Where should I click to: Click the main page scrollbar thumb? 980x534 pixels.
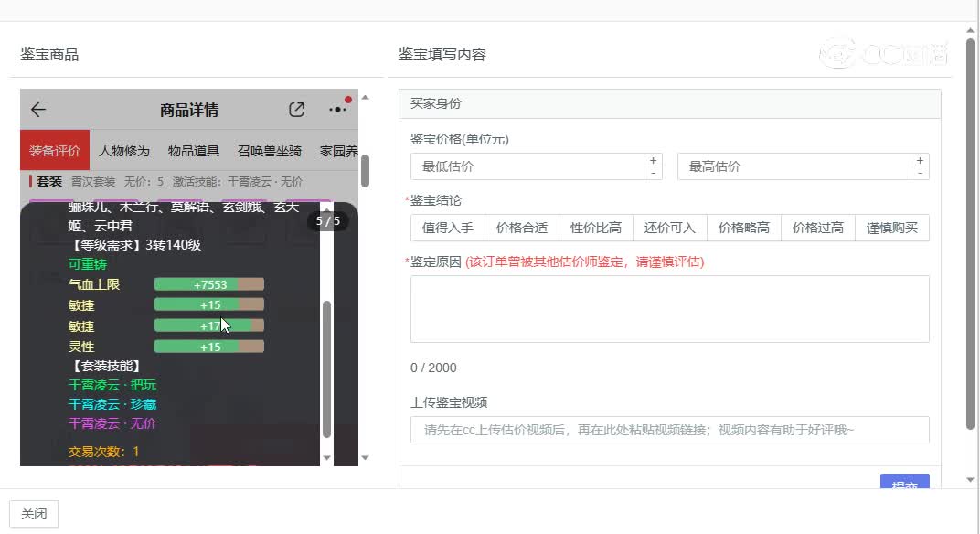[x=970, y=234]
